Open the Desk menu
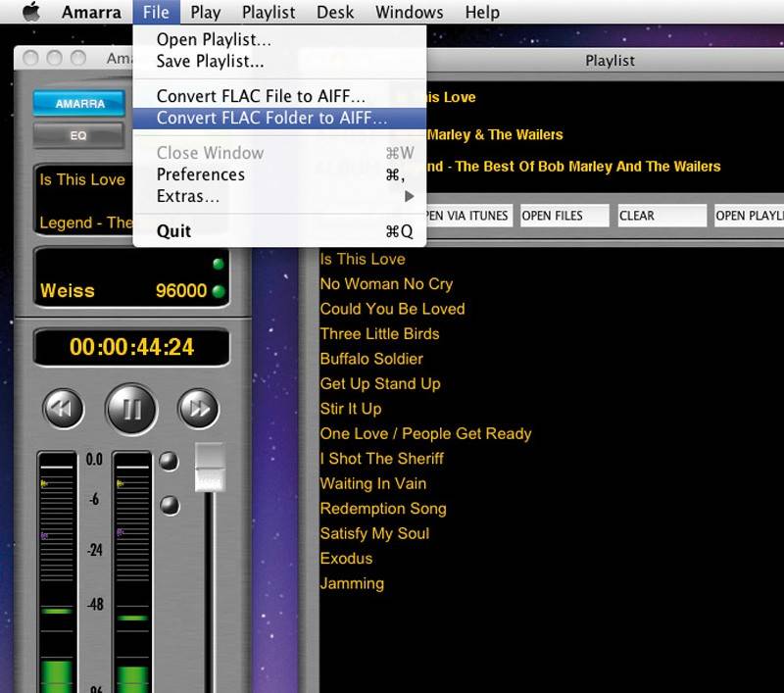 pos(335,12)
